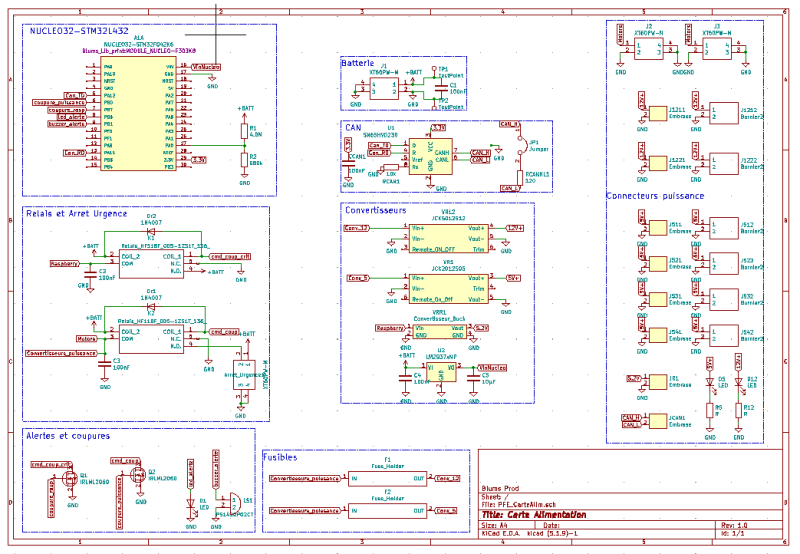
Task: Select fuse holder F1
Action: (387, 478)
